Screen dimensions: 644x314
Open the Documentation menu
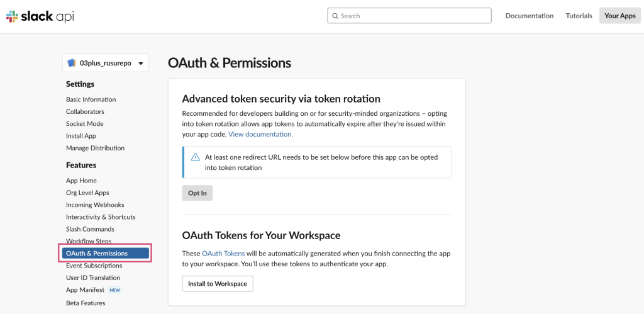point(529,16)
